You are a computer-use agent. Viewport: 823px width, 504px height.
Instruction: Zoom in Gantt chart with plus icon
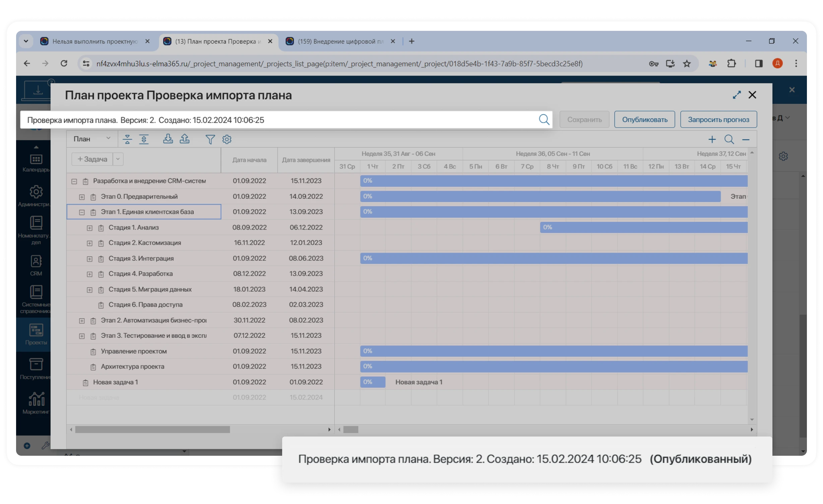712,139
